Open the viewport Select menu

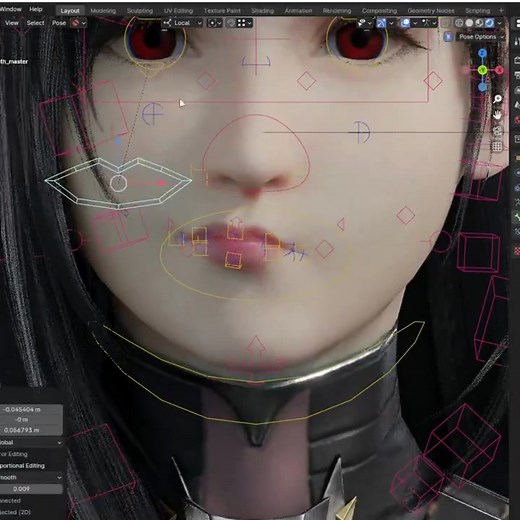click(x=35, y=23)
